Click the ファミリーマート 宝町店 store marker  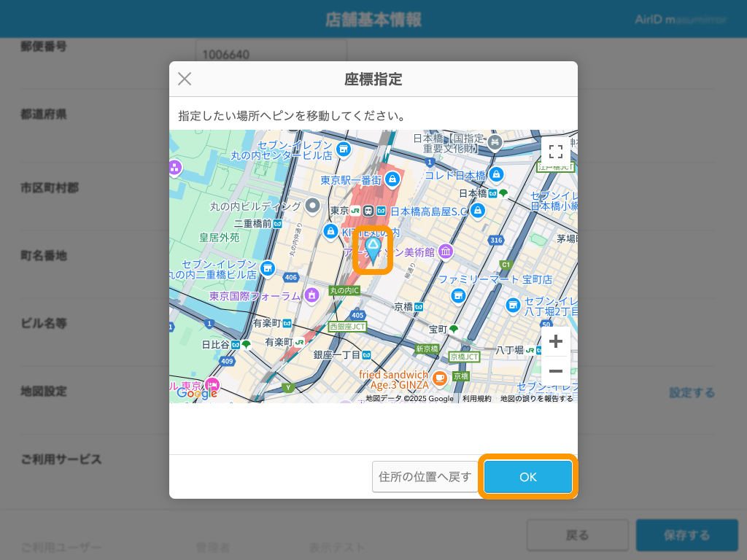pyautogui.click(x=458, y=296)
